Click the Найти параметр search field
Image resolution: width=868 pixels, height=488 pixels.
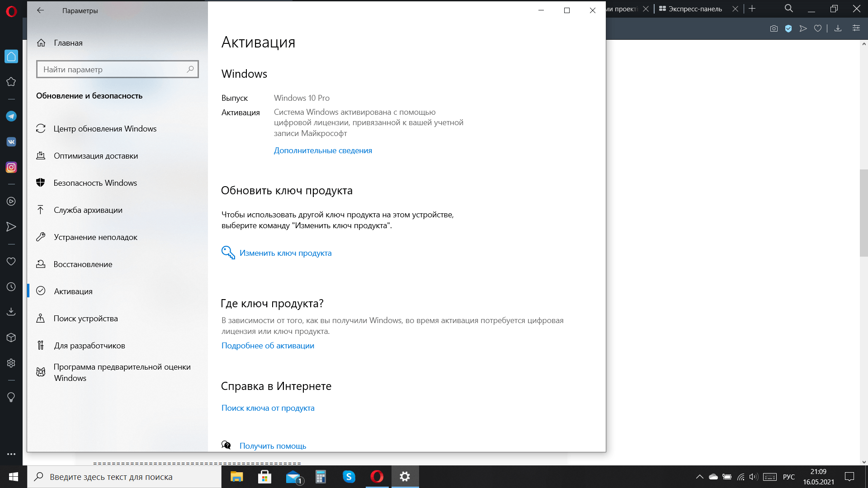pos(118,70)
